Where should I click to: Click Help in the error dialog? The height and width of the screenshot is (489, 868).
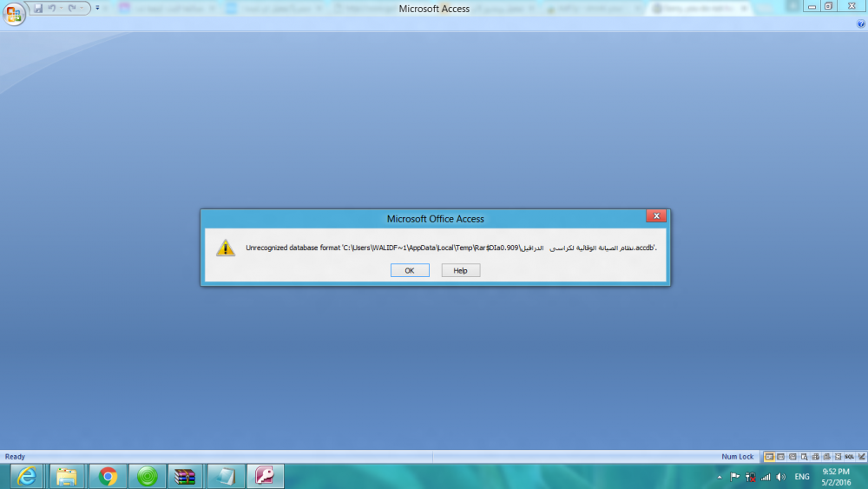click(461, 270)
